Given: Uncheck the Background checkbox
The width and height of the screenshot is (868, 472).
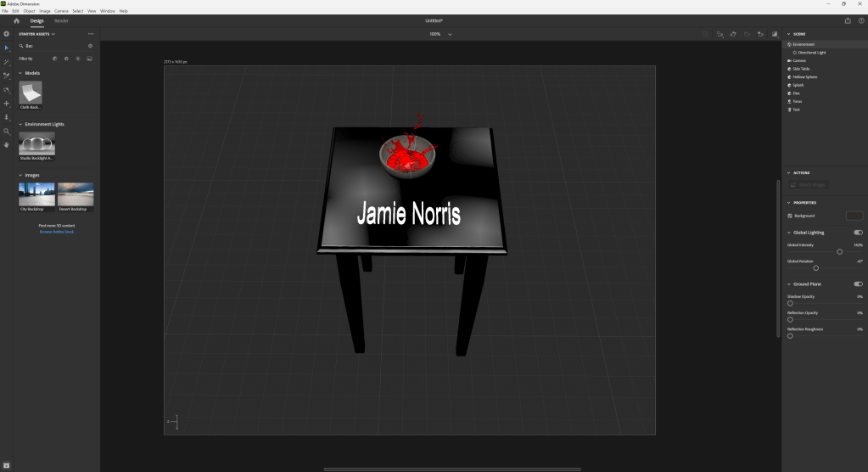Looking at the screenshot, I should [790, 216].
